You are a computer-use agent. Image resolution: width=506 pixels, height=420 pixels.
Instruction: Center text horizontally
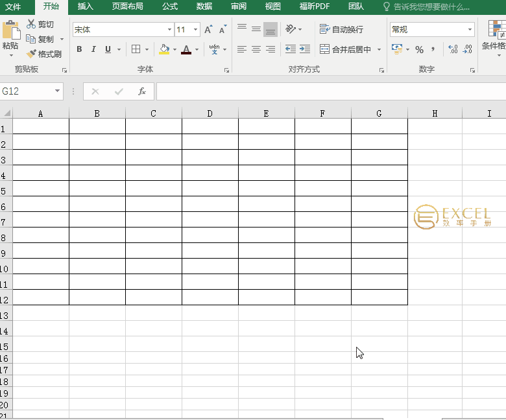(256, 49)
